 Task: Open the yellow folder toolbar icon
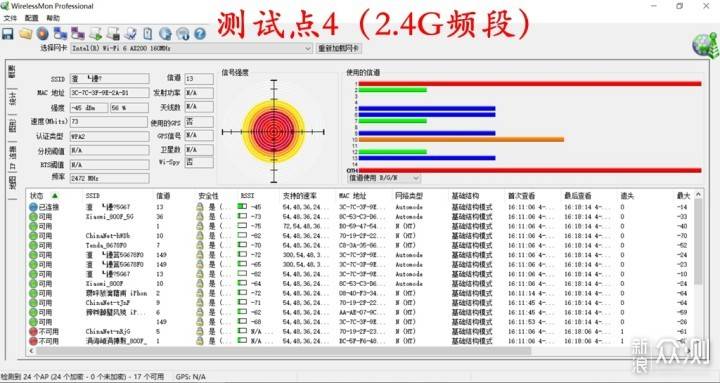26,34
